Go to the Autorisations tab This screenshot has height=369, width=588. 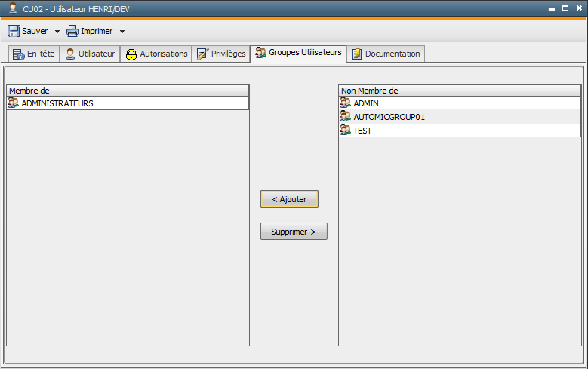pyautogui.click(x=156, y=54)
